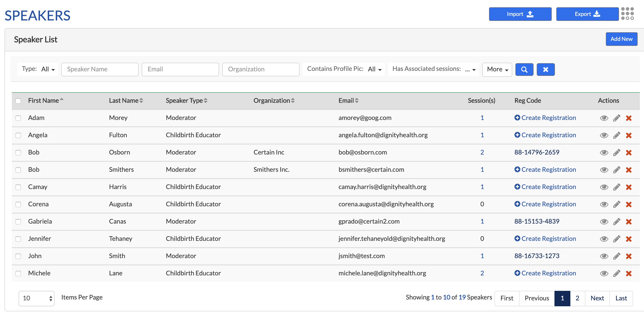Screen dimensions: 644x314
Task: Sort the table by First Name
Action: click(x=45, y=100)
